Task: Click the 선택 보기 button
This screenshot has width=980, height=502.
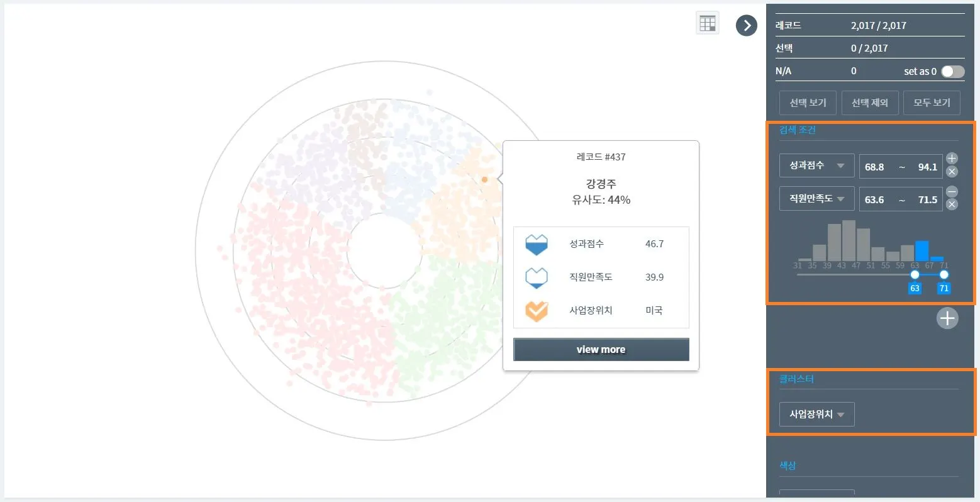Action: coord(808,103)
